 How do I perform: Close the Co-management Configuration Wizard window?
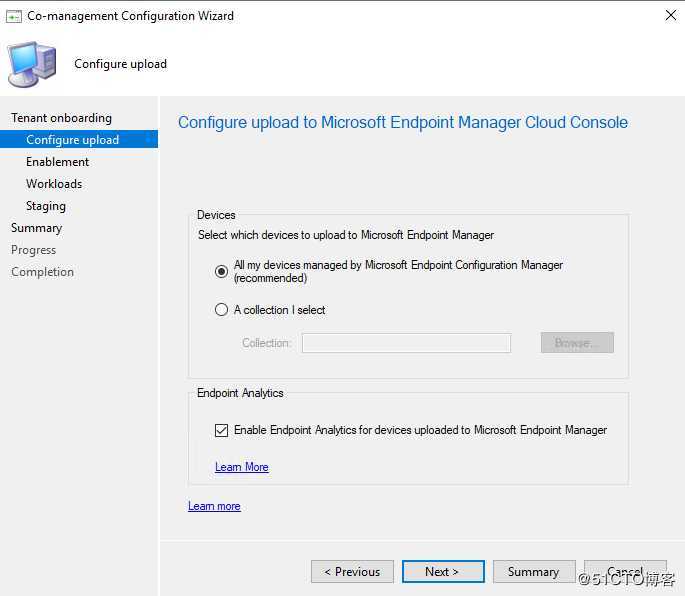click(x=670, y=16)
